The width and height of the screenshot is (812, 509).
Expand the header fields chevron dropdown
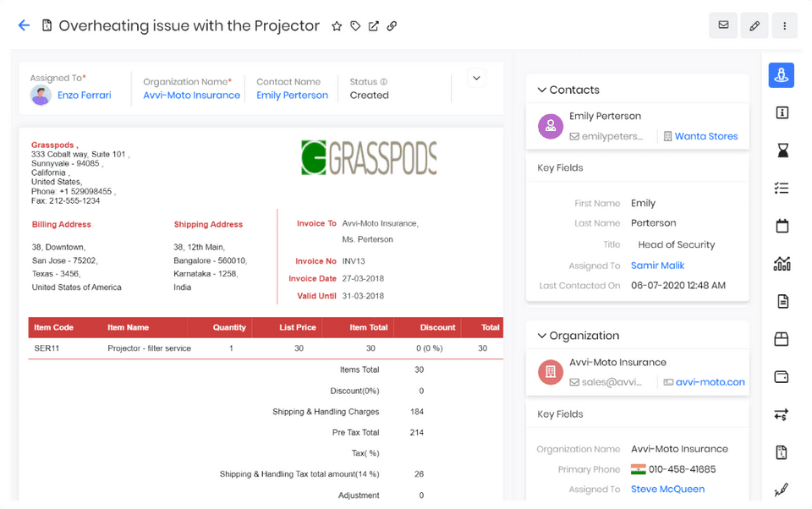click(476, 78)
